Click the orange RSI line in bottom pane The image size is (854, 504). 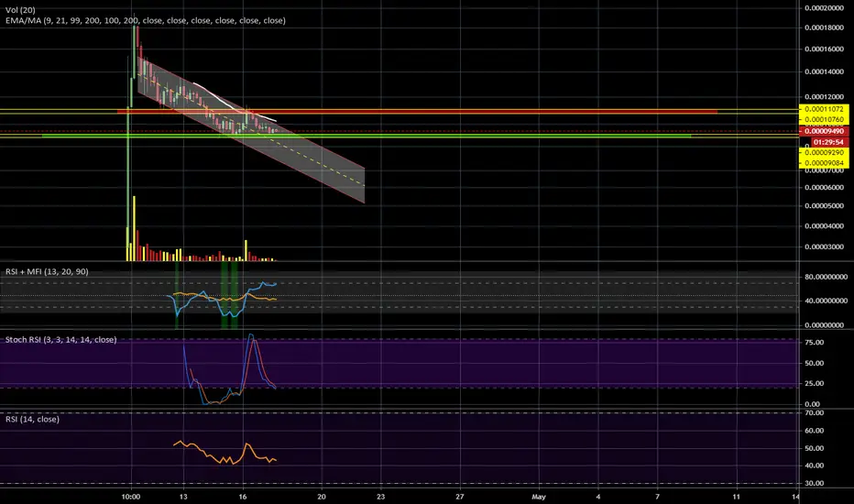point(220,455)
